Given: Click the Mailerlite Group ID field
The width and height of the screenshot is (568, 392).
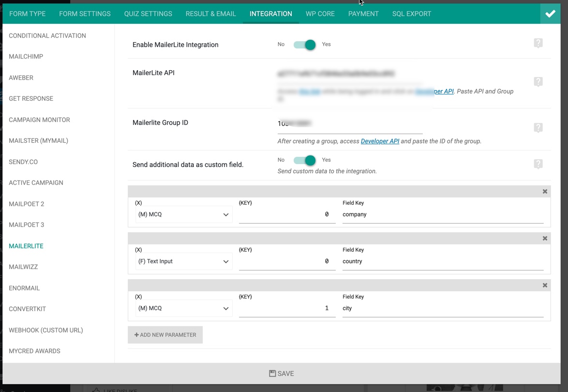Looking at the screenshot, I should coord(350,124).
